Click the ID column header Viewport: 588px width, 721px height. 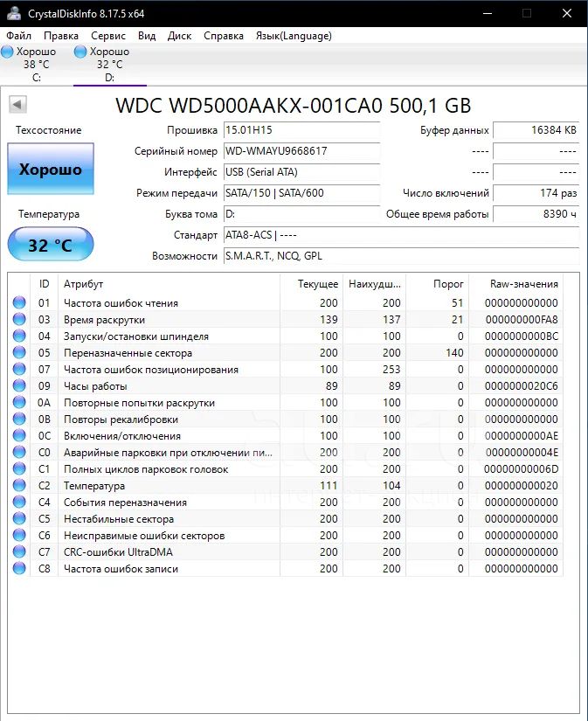click(45, 284)
